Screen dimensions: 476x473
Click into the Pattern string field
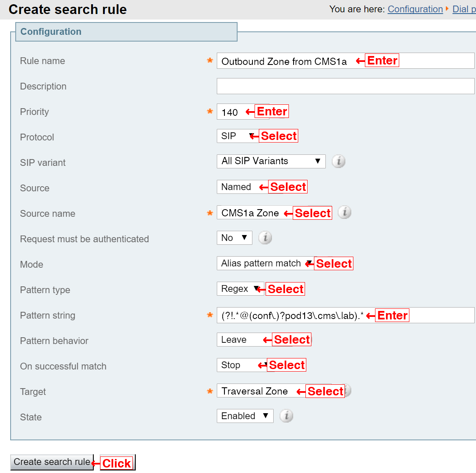[x=345, y=315]
